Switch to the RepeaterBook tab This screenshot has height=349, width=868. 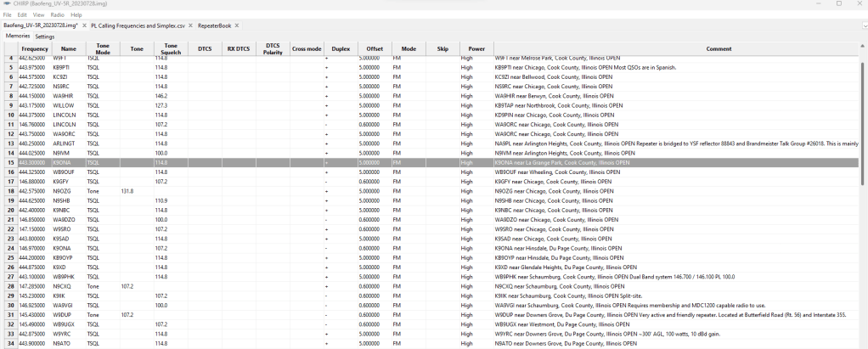214,26
